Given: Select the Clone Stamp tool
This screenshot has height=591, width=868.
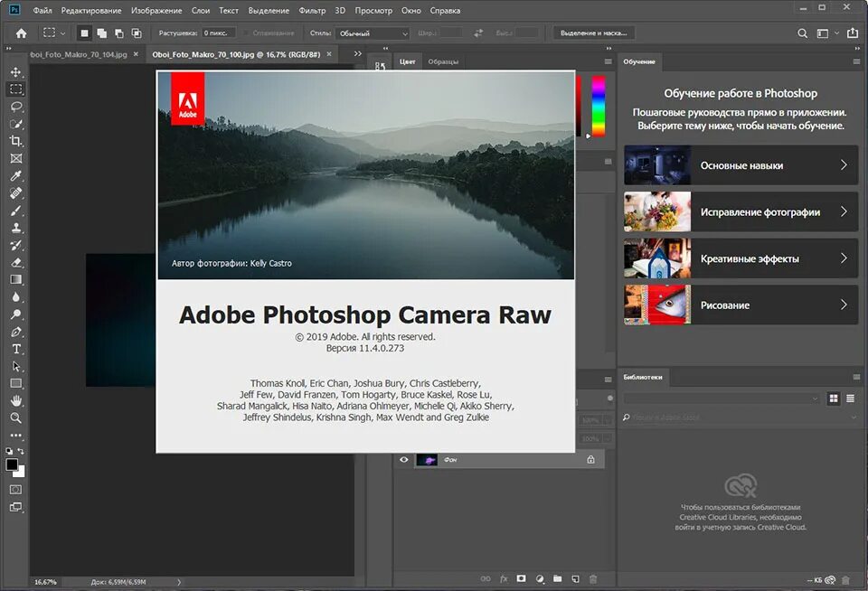Looking at the screenshot, I should coord(16,228).
